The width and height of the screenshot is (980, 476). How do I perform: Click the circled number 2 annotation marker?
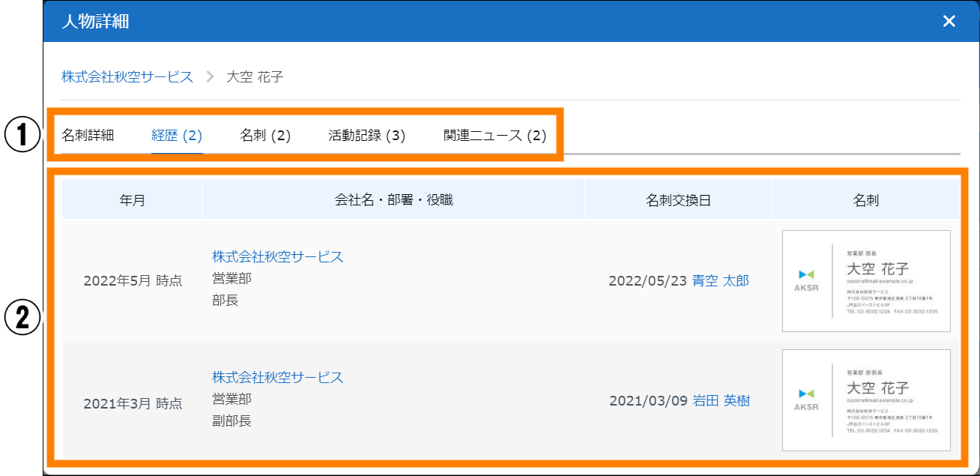(22, 319)
